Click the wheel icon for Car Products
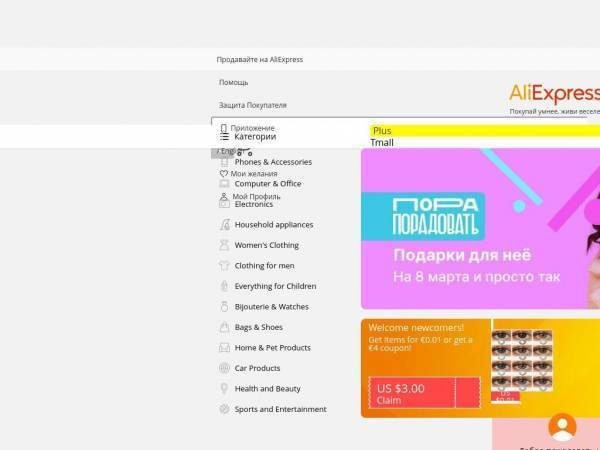The image size is (600, 450). coord(225,368)
